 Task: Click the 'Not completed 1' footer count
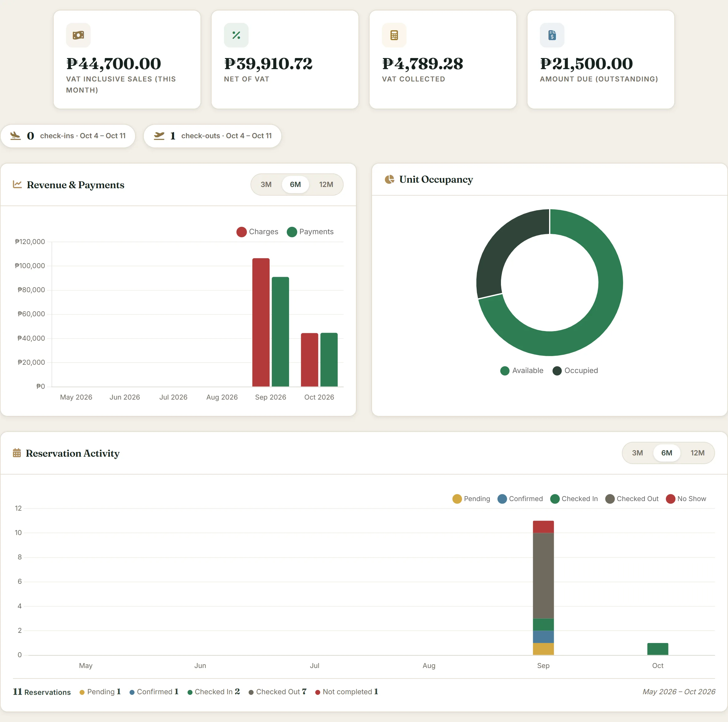tap(347, 692)
